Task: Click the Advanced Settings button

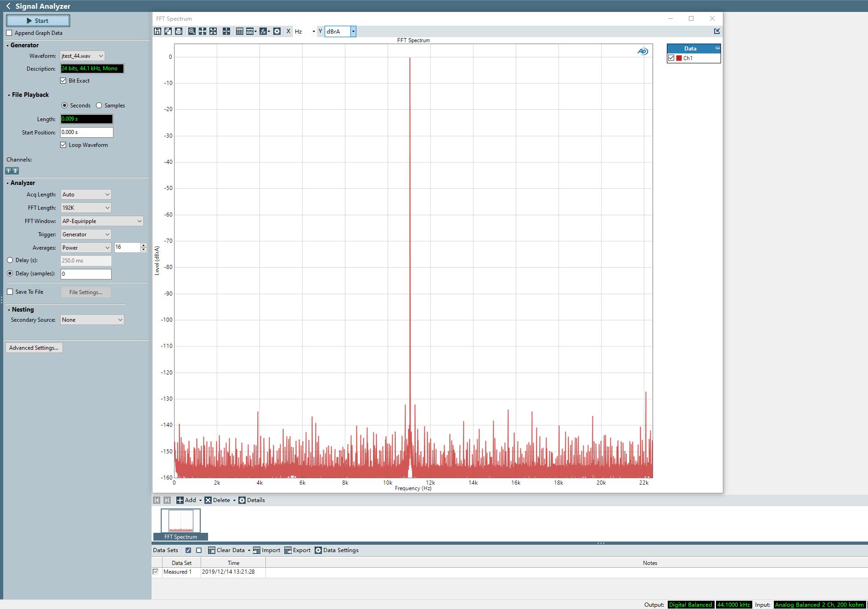Action: [34, 348]
